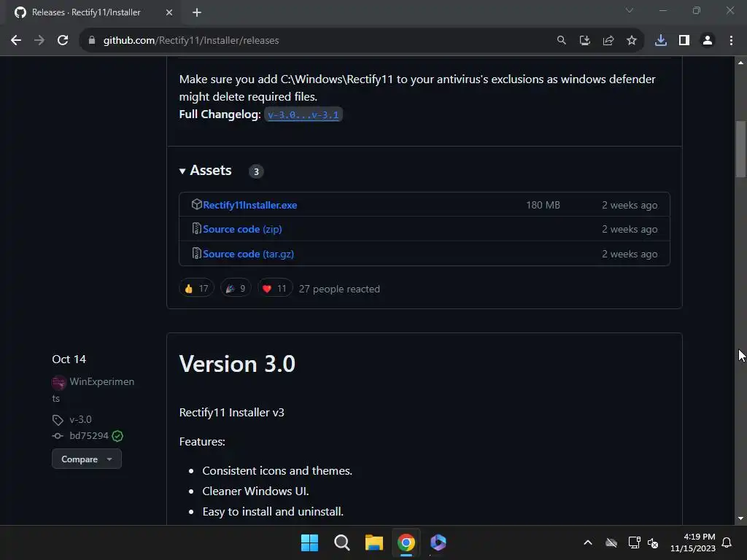Open Windows taskbar search
This screenshot has width=747, height=560.
342,542
